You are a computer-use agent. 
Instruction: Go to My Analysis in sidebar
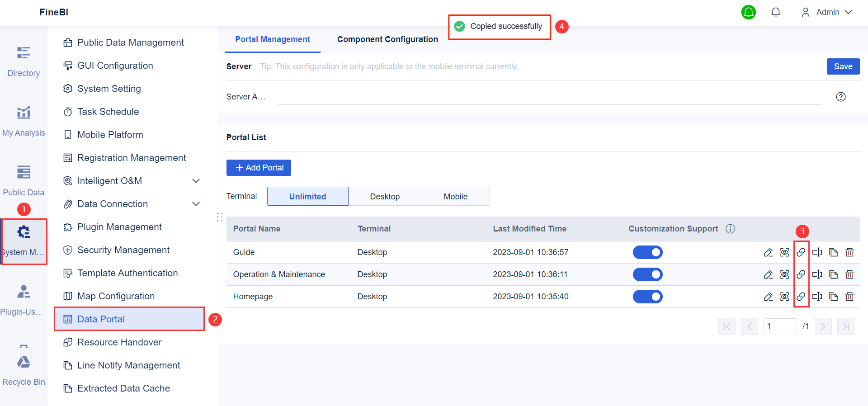tap(24, 121)
